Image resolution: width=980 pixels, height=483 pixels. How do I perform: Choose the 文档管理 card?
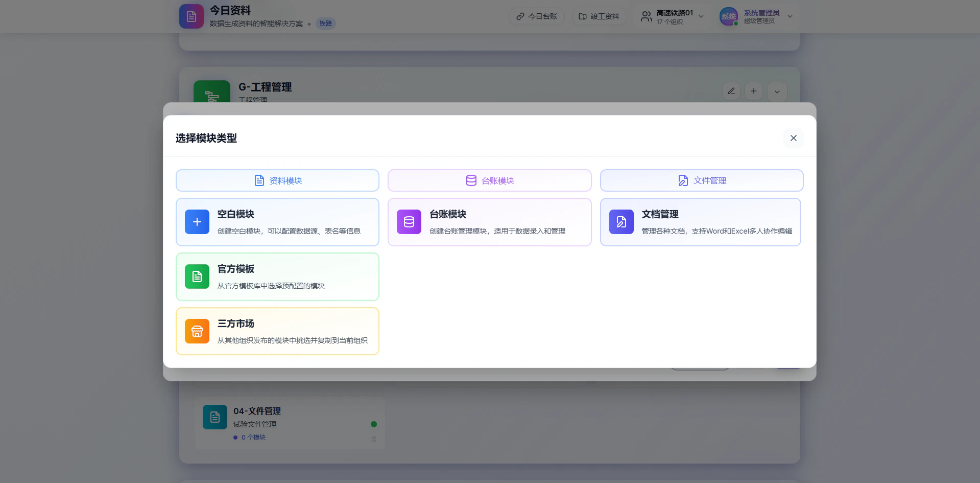[x=701, y=222]
